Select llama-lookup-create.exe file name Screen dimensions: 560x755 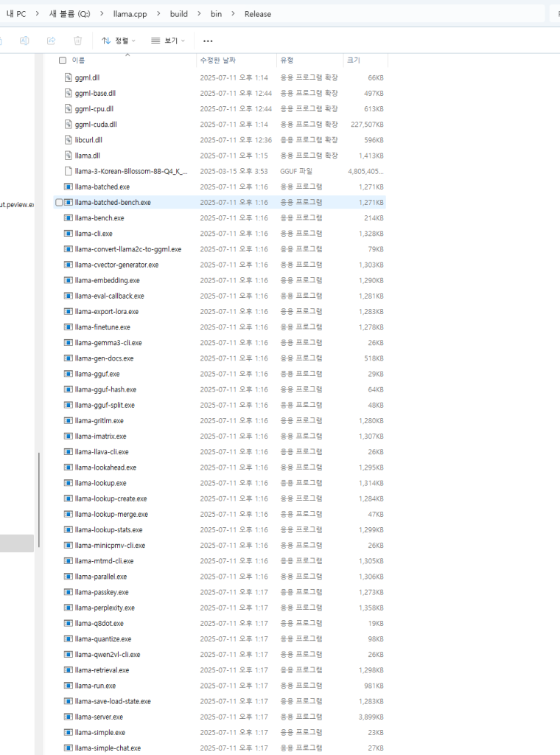pos(111,498)
